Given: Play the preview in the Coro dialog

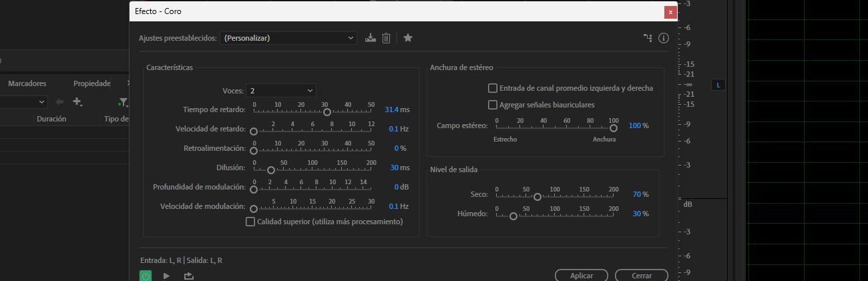Looking at the screenshot, I should pyautogui.click(x=166, y=276).
